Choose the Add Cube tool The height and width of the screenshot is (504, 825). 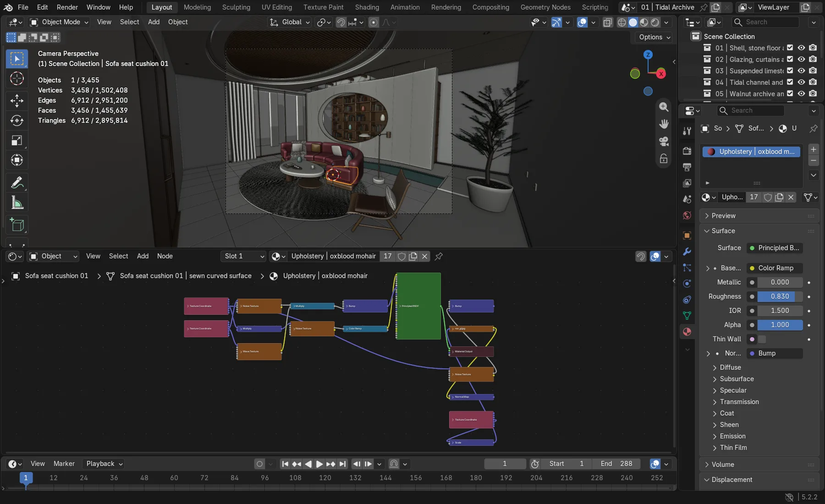(x=17, y=225)
